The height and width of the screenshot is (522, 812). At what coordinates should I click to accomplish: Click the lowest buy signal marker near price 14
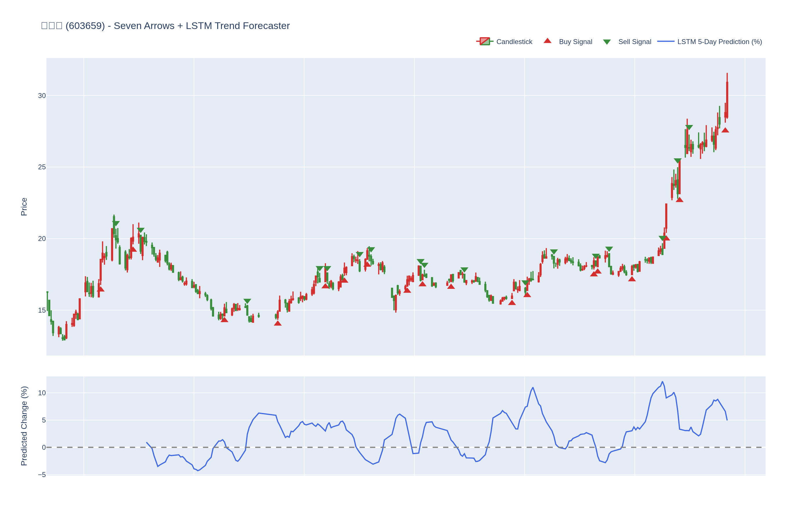(278, 323)
